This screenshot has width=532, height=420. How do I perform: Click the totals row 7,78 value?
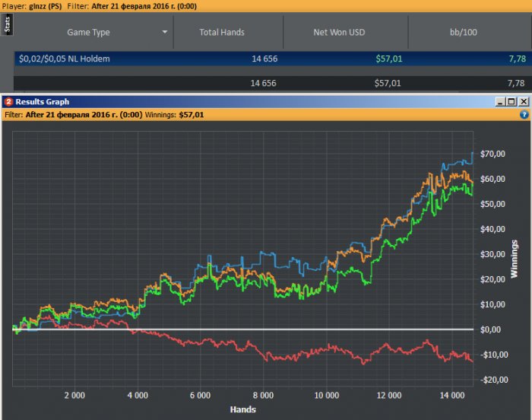coord(516,83)
